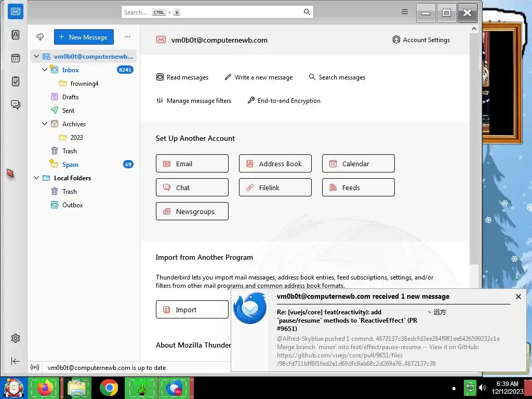The image size is (532, 399).
Task: Click the Santa Start button
Action: click(14, 388)
